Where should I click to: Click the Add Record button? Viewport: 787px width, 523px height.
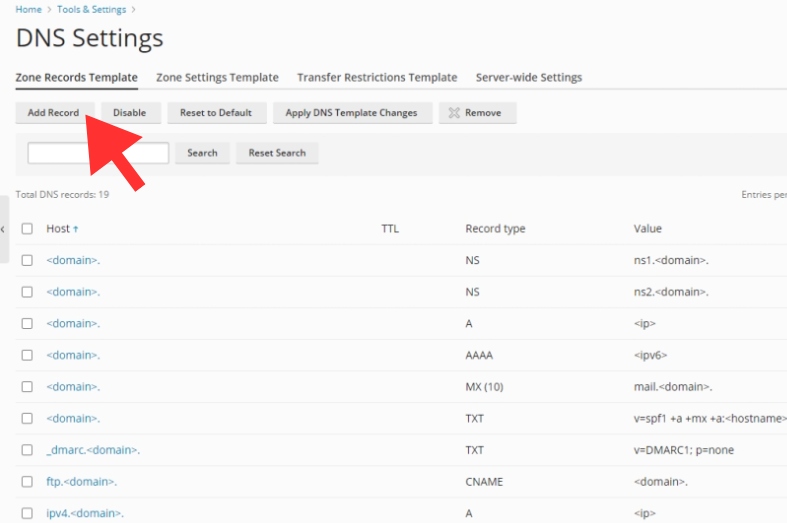pyautogui.click(x=53, y=113)
